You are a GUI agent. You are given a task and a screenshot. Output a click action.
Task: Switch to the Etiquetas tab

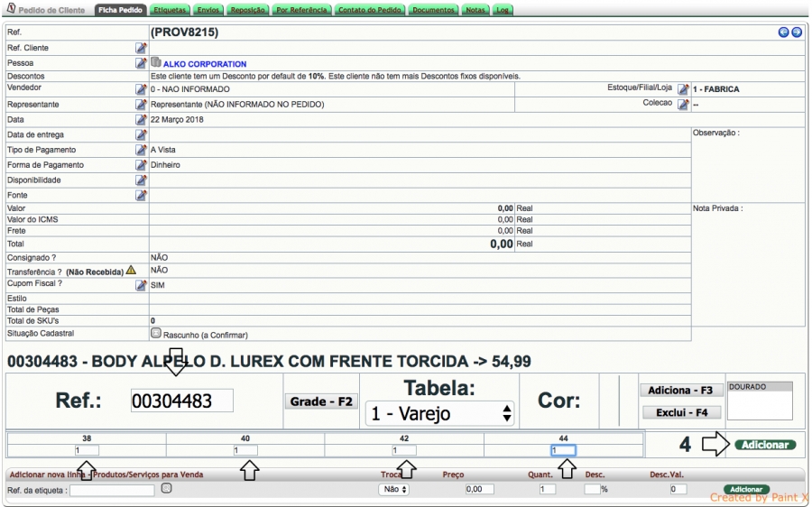coord(170,10)
